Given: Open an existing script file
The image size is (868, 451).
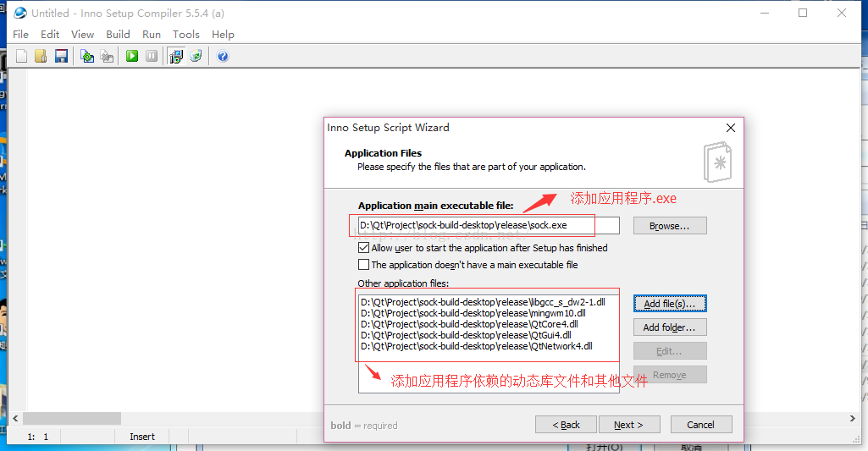Looking at the screenshot, I should coord(41,56).
